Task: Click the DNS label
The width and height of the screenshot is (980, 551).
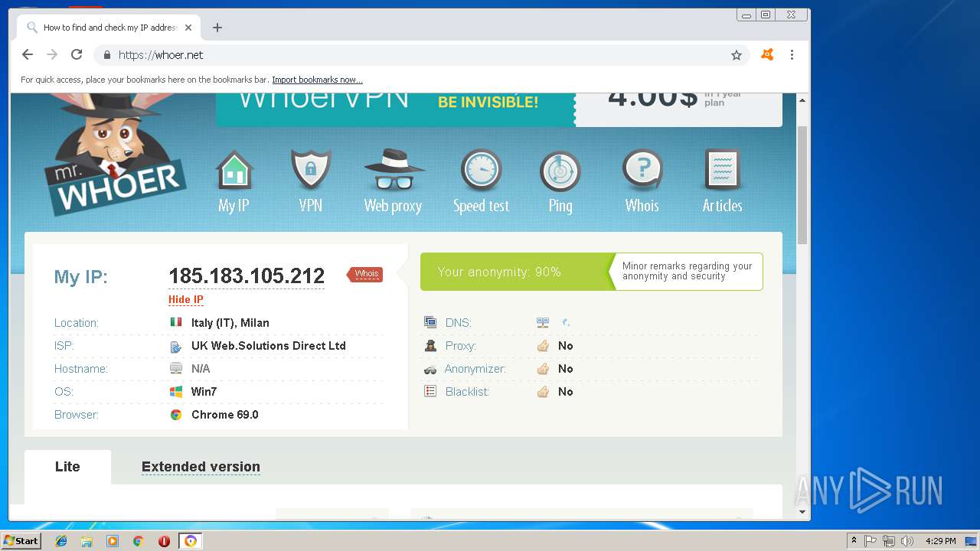Action: tap(459, 323)
